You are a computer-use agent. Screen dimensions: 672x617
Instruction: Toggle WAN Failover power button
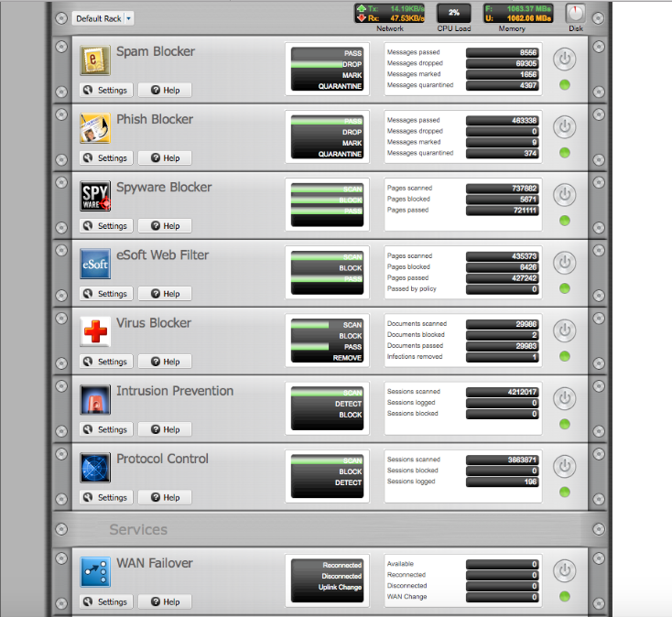(x=565, y=570)
